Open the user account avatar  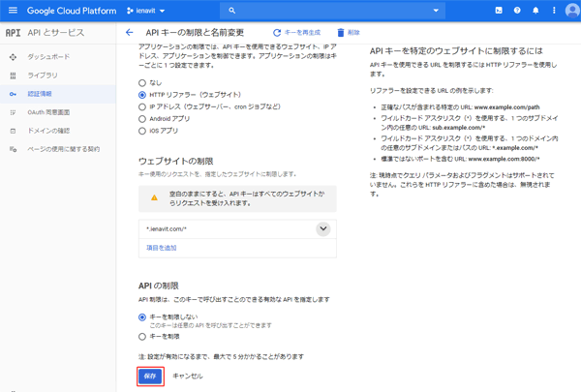click(572, 11)
